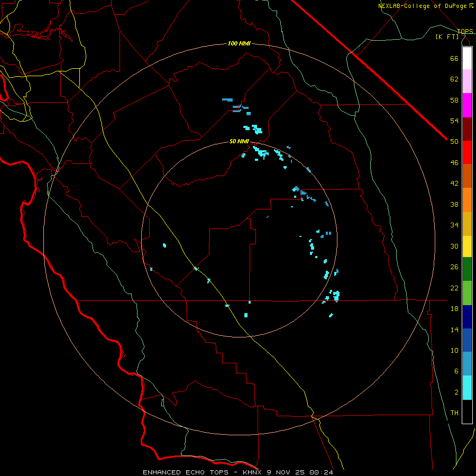Click the light green legend swatch
Viewport: 476px width, 476px height.
pyautogui.click(x=467, y=293)
